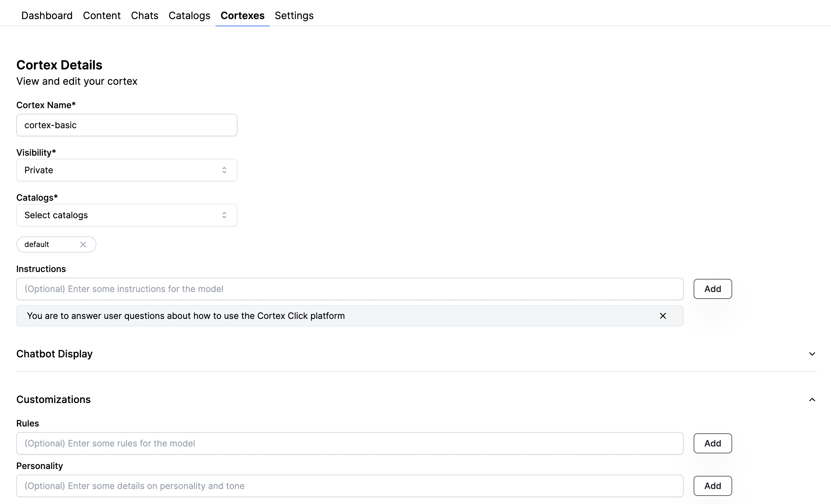Open the Select catalogs dropdown

(126, 215)
